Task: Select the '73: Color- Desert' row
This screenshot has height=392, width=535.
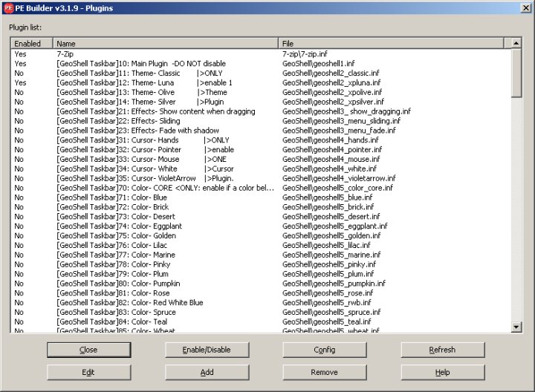Action: [261, 216]
